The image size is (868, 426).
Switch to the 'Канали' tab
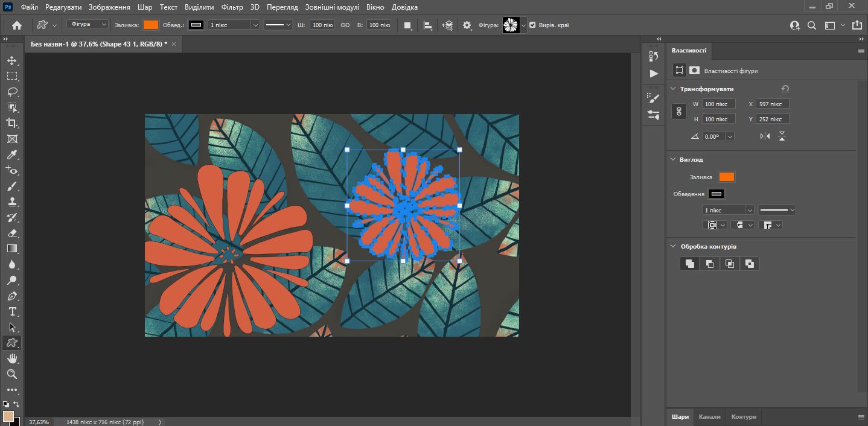tap(709, 417)
